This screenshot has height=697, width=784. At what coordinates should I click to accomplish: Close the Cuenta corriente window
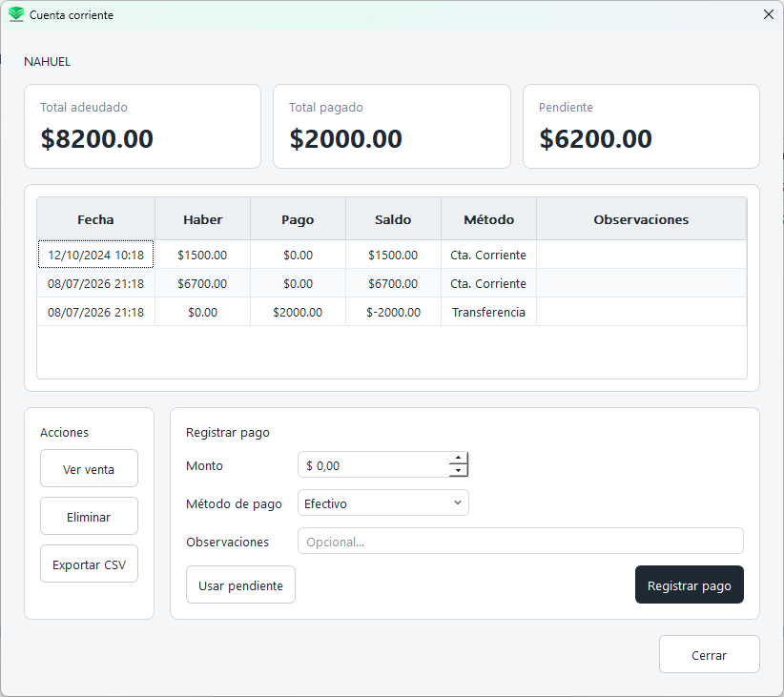[769, 14]
